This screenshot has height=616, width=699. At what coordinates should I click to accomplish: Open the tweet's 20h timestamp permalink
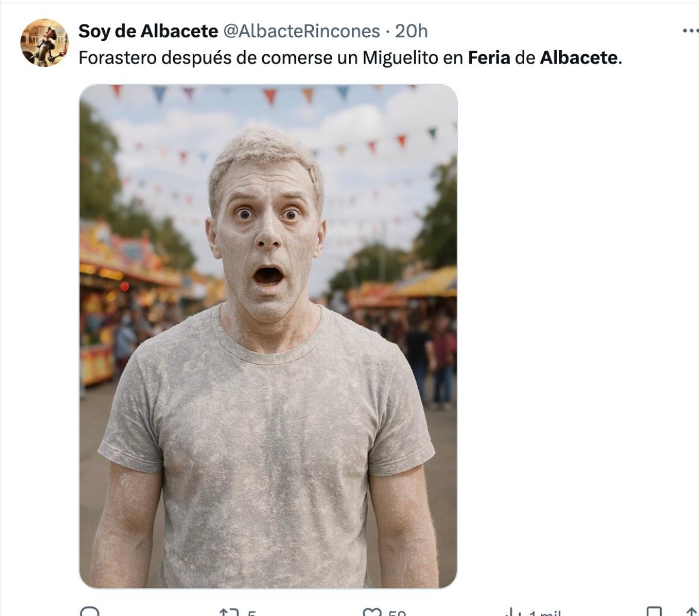click(x=411, y=31)
